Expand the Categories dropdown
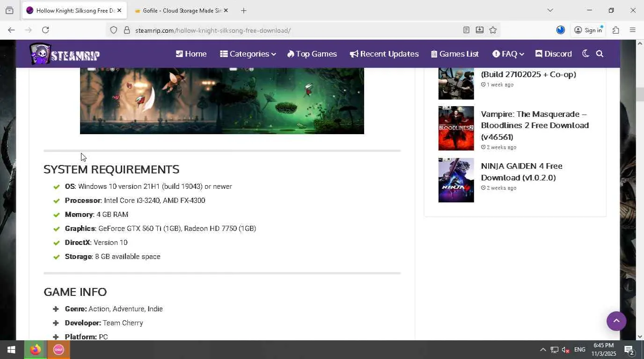 click(248, 54)
